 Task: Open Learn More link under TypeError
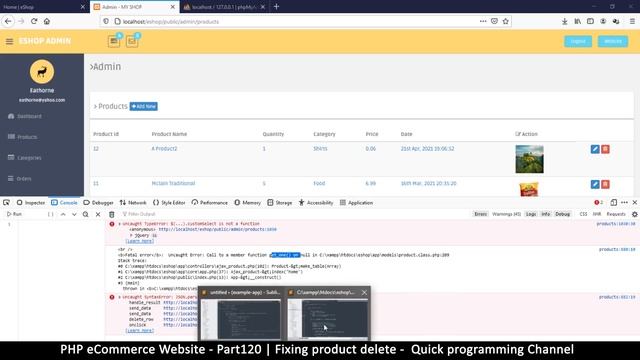click(140, 241)
